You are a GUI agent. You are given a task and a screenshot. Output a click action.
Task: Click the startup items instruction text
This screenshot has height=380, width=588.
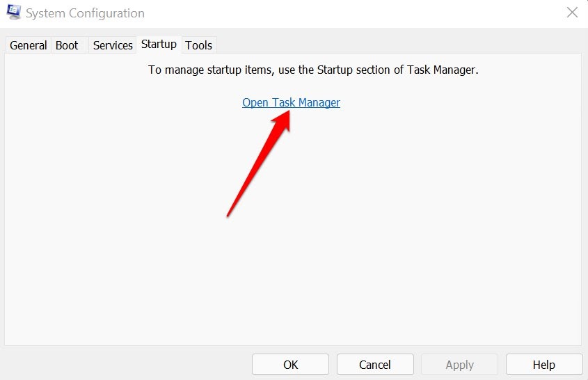(x=313, y=70)
